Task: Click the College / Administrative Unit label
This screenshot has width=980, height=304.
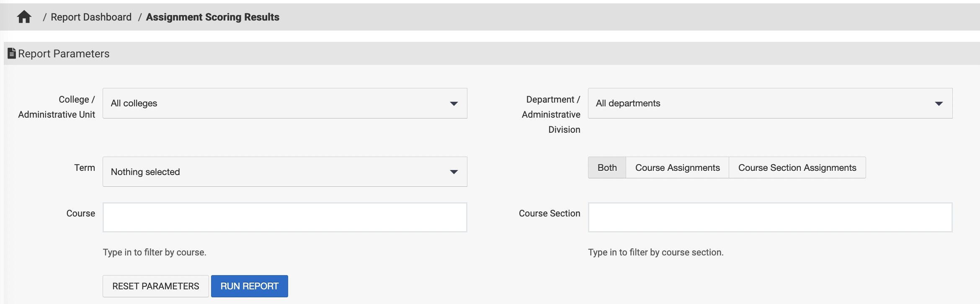Action: [57, 107]
